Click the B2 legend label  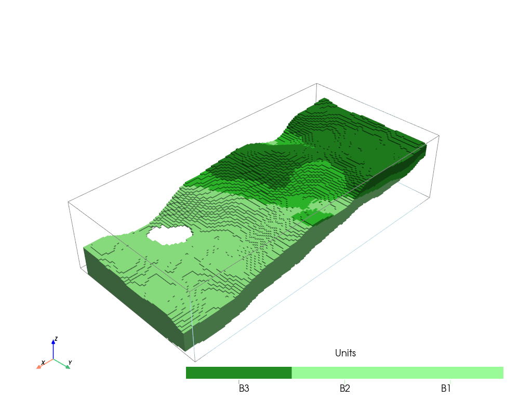[x=345, y=388]
